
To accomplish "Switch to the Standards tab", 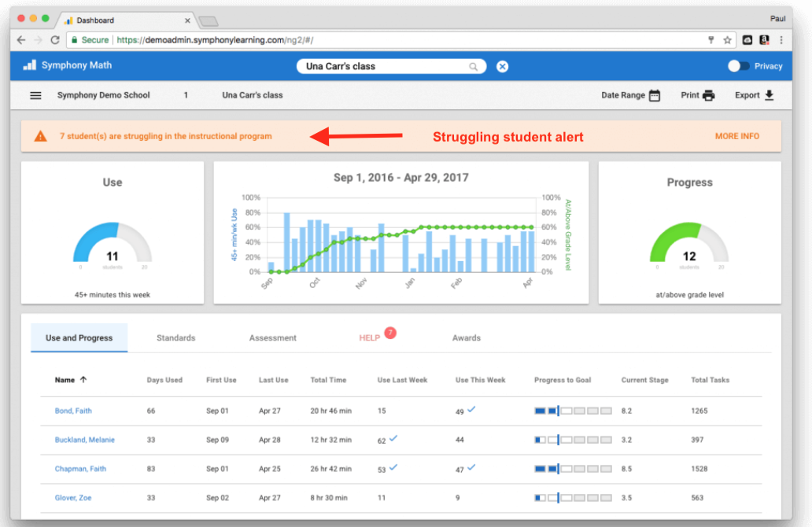I will coord(176,337).
